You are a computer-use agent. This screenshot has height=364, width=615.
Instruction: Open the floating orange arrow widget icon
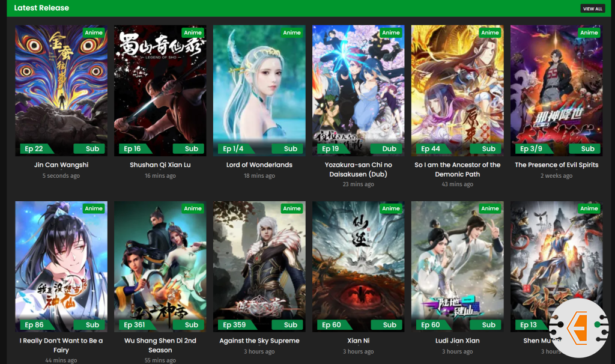pos(578,328)
